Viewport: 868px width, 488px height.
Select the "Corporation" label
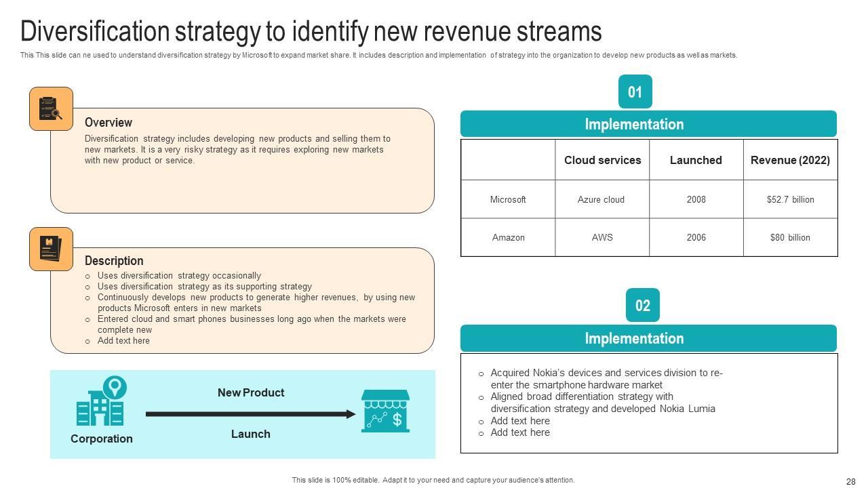102,439
